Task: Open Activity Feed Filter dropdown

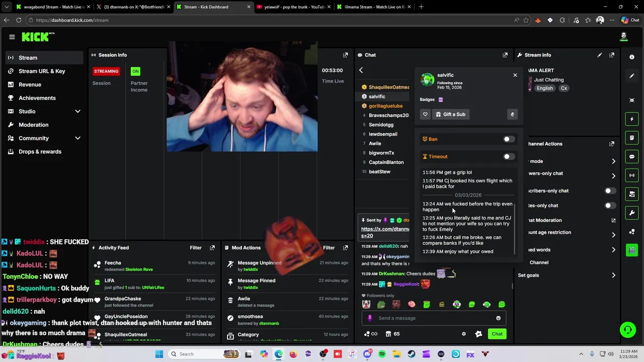Action: (196, 247)
